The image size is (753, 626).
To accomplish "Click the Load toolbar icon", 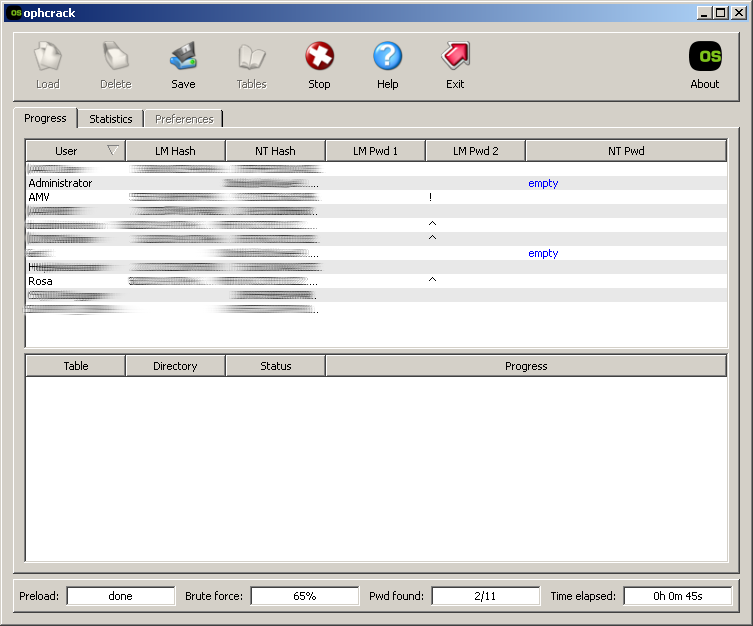I will [x=48, y=57].
